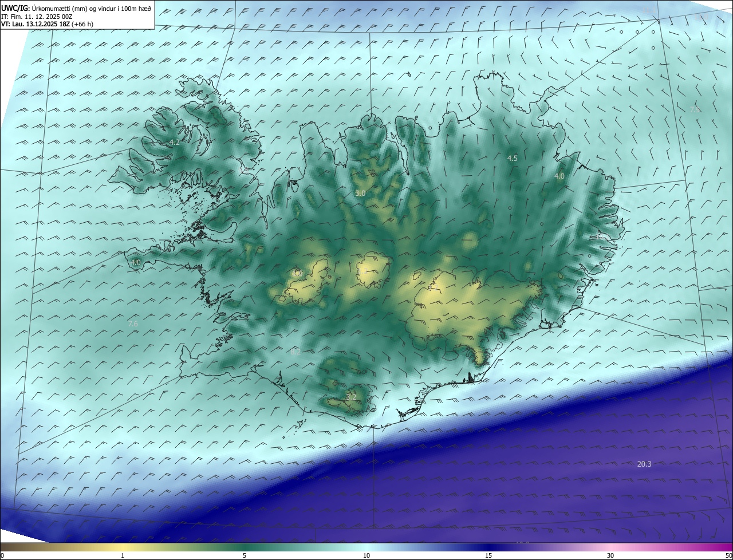Click the 30 tick on the color scale
The width and height of the screenshot is (733, 560).
pyautogui.click(x=610, y=555)
